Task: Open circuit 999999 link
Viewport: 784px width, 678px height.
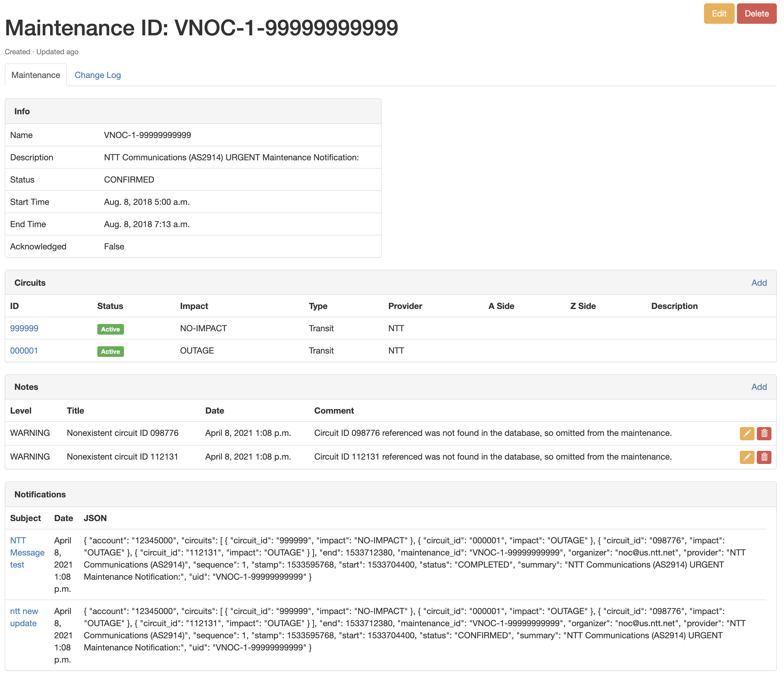Action: 24,328
